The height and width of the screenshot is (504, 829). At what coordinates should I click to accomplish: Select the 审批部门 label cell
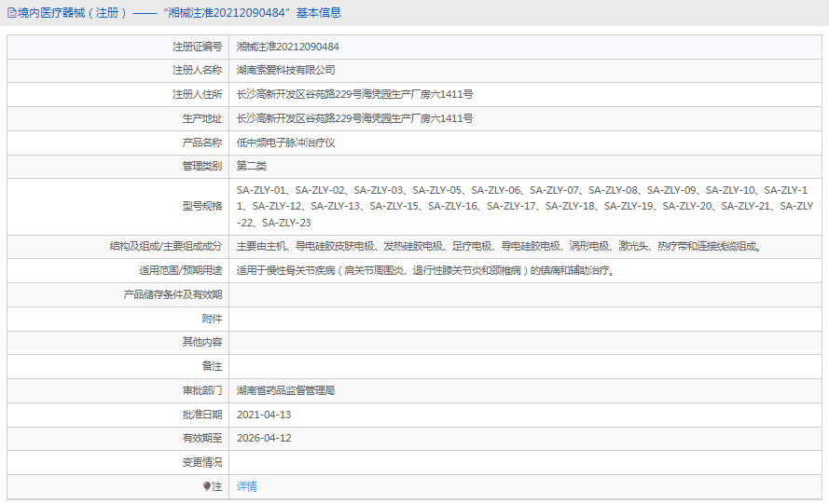pyautogui.click(x=118, y=391)
